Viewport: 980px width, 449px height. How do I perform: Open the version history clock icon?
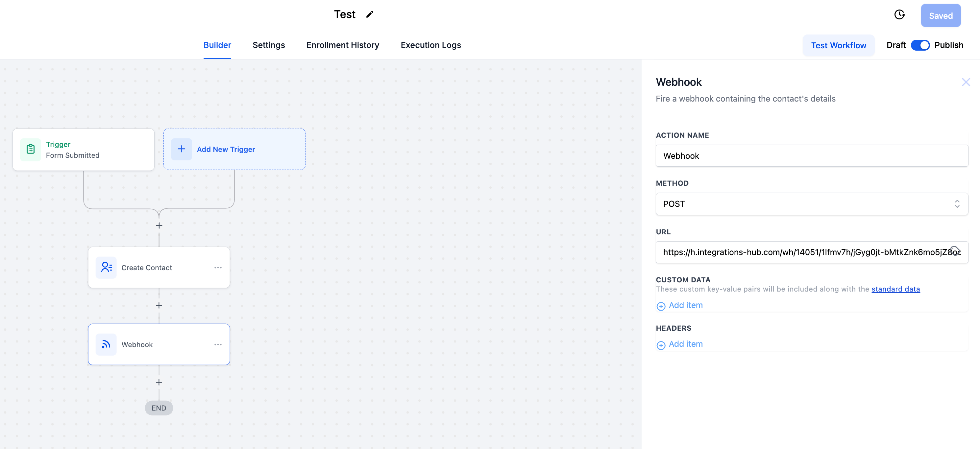(899, 15)
